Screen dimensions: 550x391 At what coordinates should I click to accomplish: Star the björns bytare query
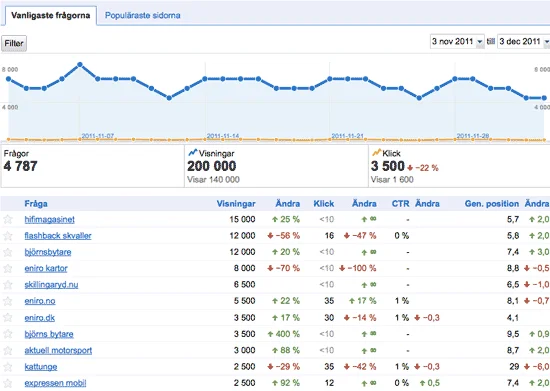point(8,334)
